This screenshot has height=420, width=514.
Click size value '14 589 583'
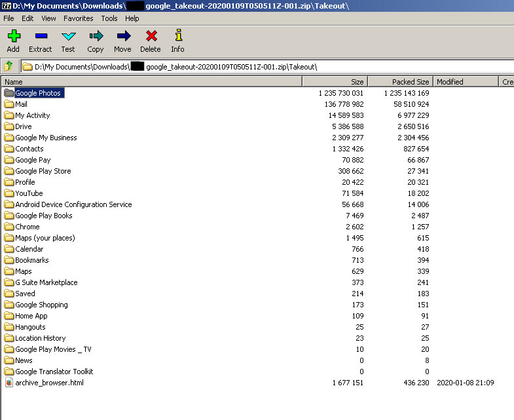coord(346,115)
